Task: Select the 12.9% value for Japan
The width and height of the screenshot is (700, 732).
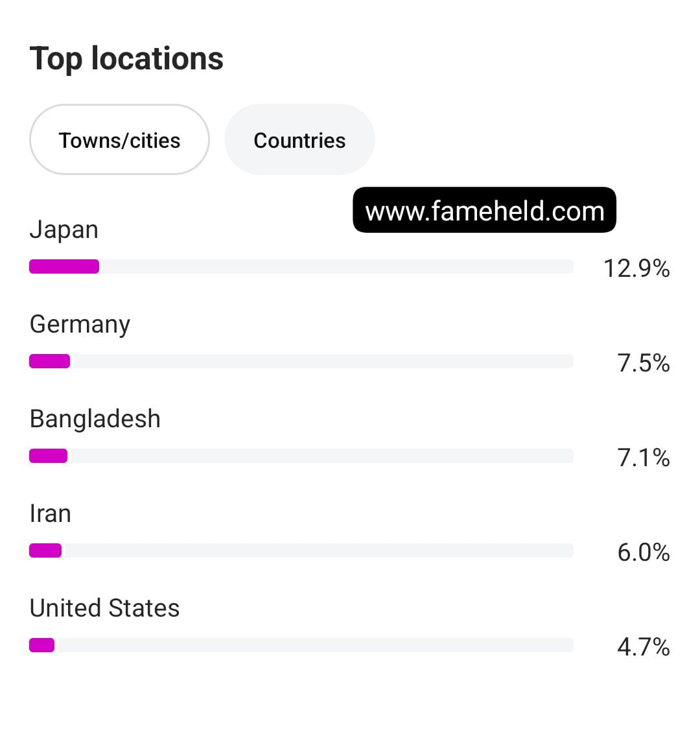Action: click(636, 268)
